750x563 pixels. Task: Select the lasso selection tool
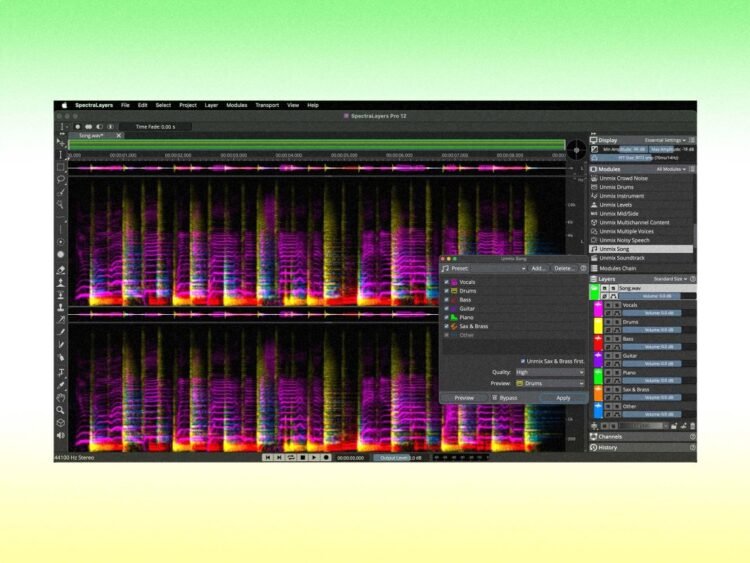pyautogui.click(x=61, y=180)
